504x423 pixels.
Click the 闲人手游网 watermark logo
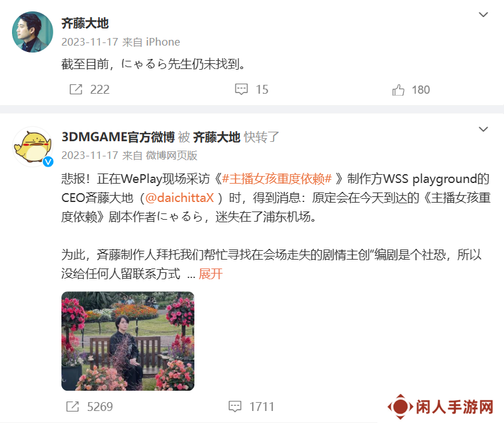[x=440, y=407]
